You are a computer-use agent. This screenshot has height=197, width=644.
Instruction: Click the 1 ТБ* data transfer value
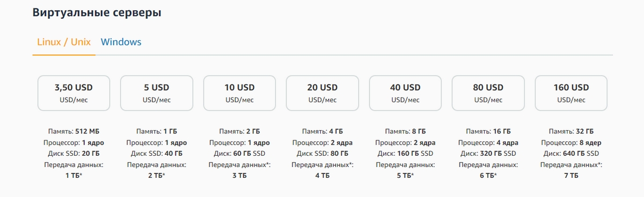click(x=74, y=175)
